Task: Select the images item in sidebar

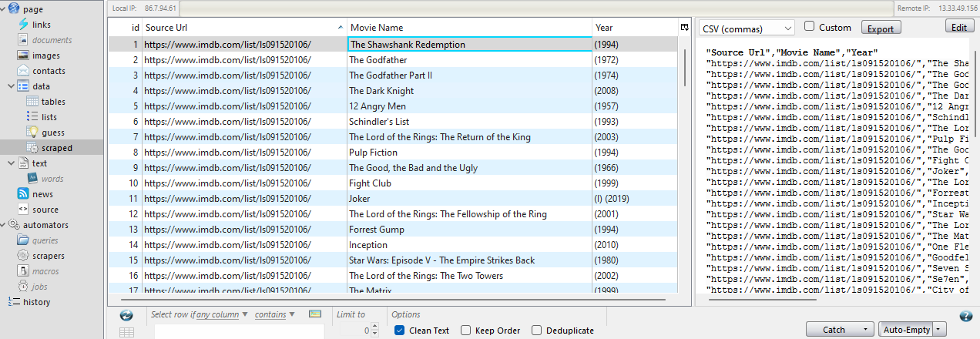Action: pos(45,55)
